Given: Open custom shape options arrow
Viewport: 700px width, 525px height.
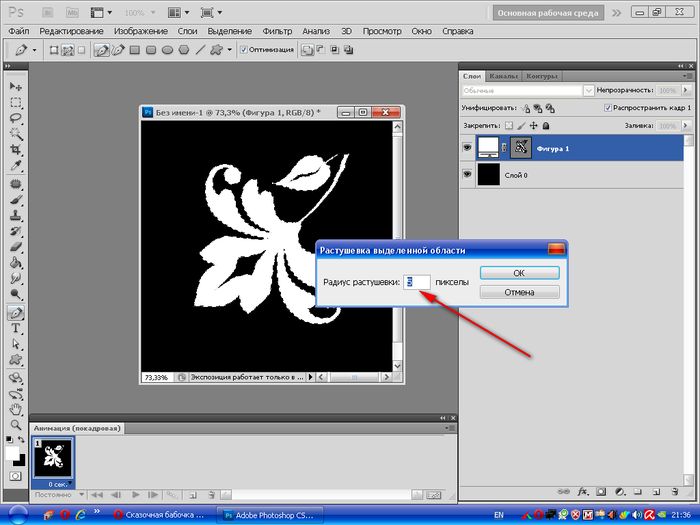Looking at the screenshot, I should (x=229, y=50).
